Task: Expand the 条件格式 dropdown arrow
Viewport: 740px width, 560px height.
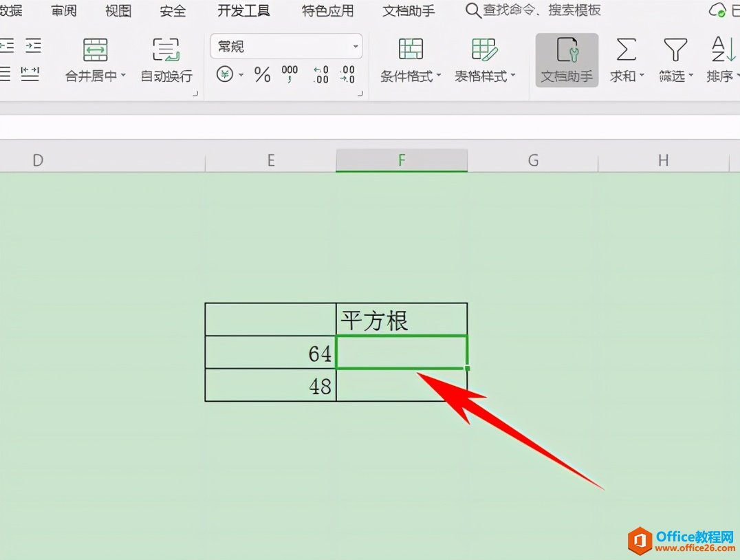Action: tap(439, 76)
